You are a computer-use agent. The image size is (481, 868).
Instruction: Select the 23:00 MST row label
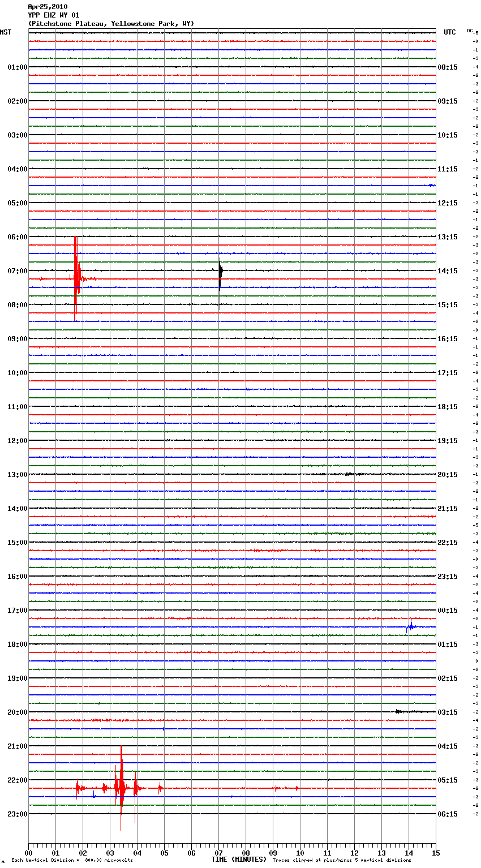click(18, 814)
